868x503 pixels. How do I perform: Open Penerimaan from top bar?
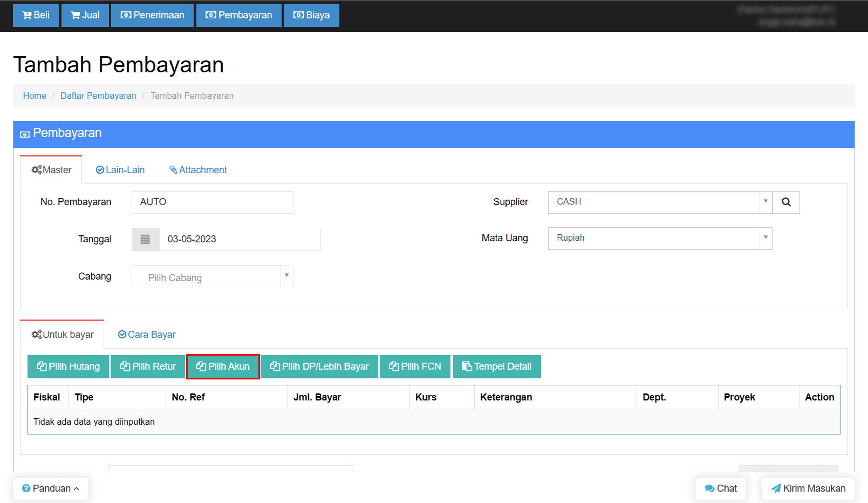click(152, 15)
